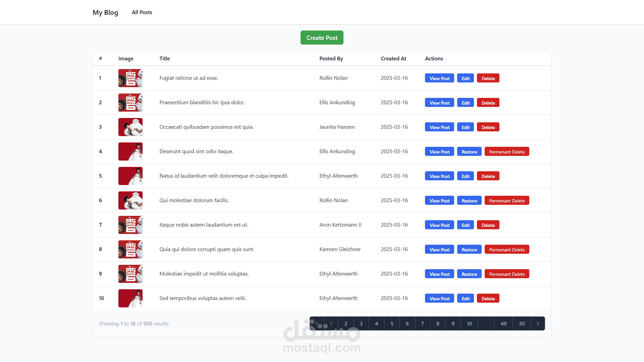This screenshot has height=362, width=644.
Task: Navigate to last page 50
Action: click(x=522, y=323)
